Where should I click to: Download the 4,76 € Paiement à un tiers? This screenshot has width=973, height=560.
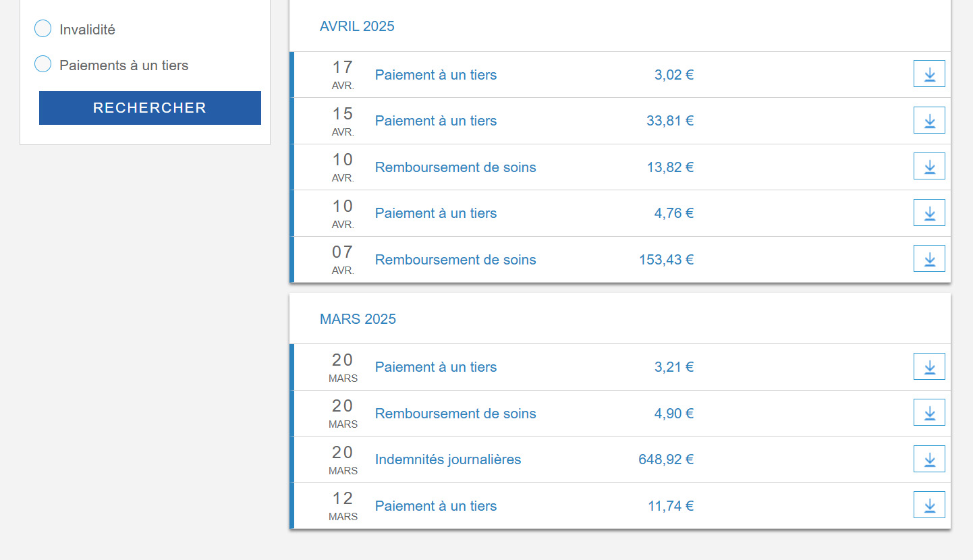point(929,213)
